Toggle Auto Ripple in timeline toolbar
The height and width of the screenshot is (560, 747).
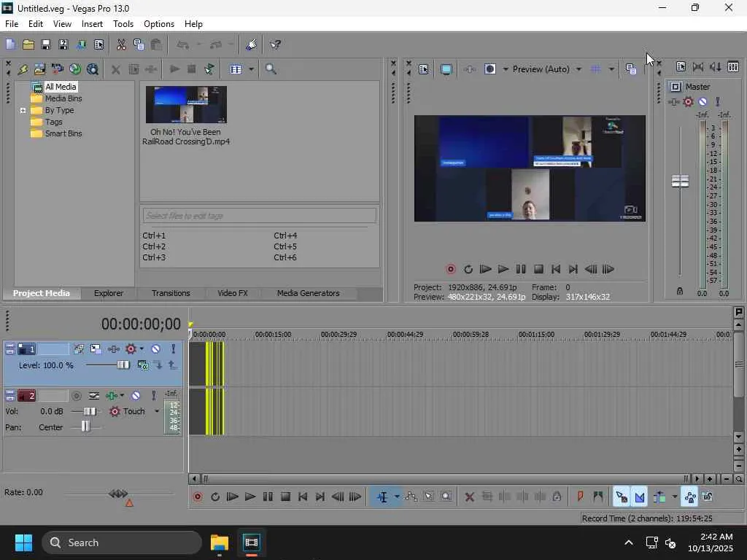click(x=659, y=497)
